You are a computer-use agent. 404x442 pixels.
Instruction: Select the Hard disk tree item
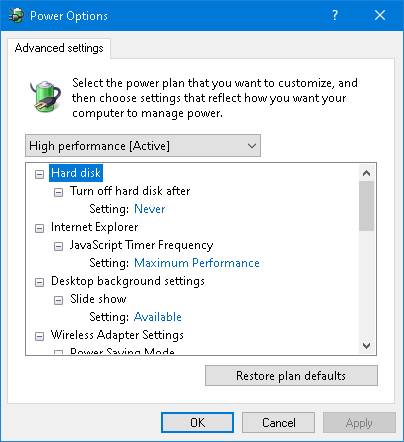pyautogui.click(x=76, y=173)
